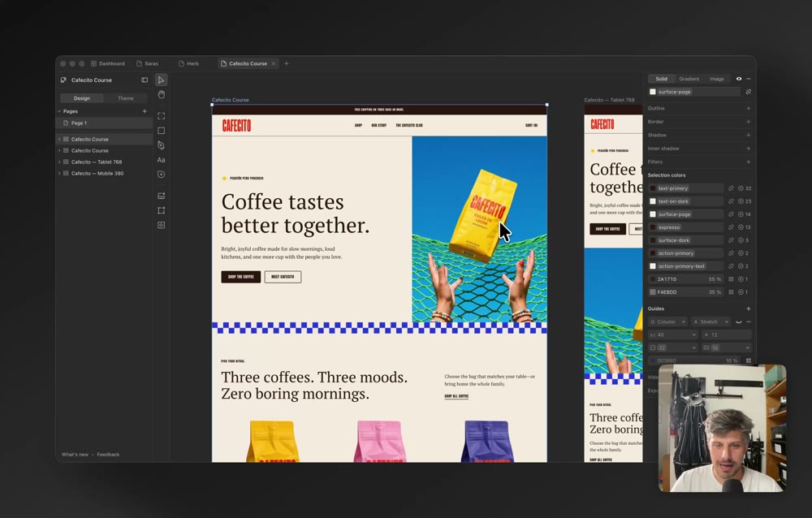This screenshot has height=518, width=812.
Task: Add an Inner shadow with its plus icon
Action: 749,149
